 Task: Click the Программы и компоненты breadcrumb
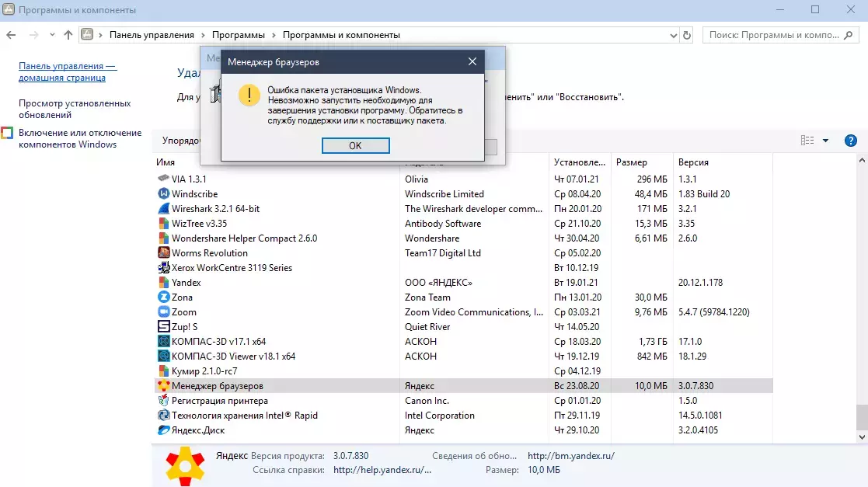tap(341, 35)
